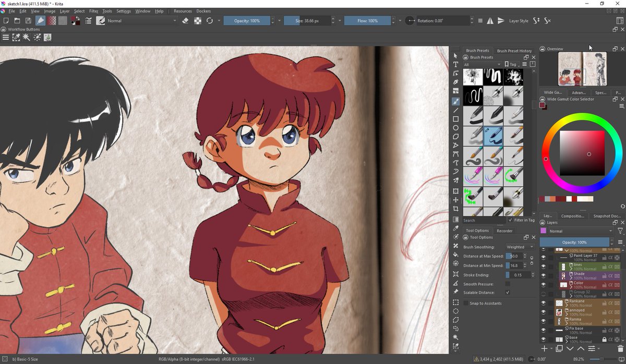Select the Transform tool
The image size is (626, 364).
tap(455, 191)
